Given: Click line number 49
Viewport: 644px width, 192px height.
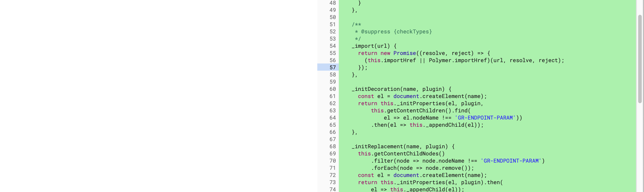Looking at the screenshot, I should click(333, 10).
